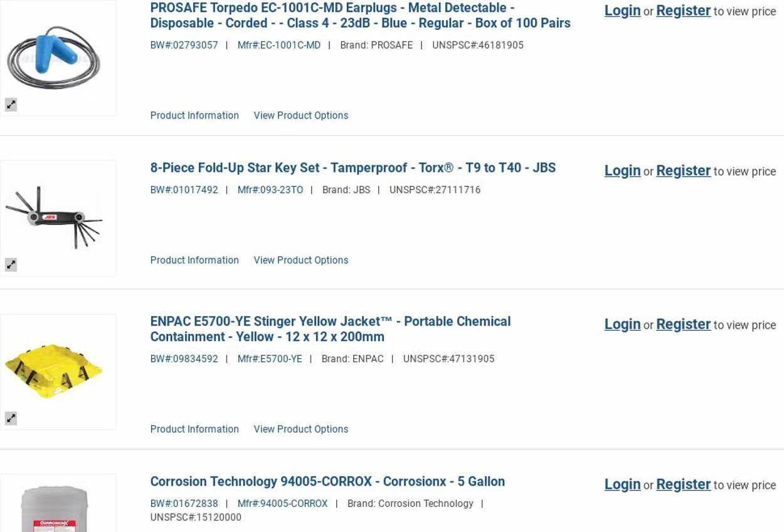This screenshot has height=532, width=784.
Task: Open the JBS fold-up key set thumbnail
Action: click(54, 217)
